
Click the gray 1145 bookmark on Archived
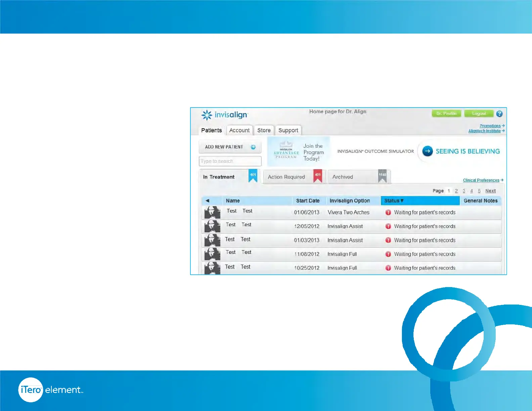(383, 176)
